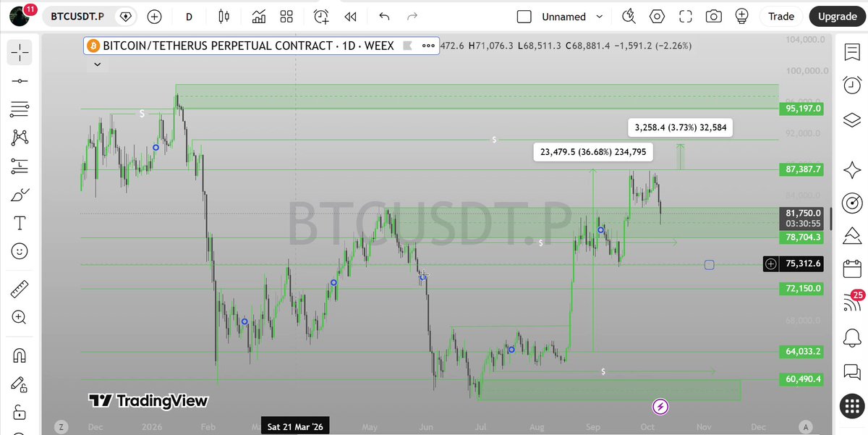Toggle Magnet mode on
Image resolution: width=868 pixels, height=435 pixels.
tap(20, 355)
